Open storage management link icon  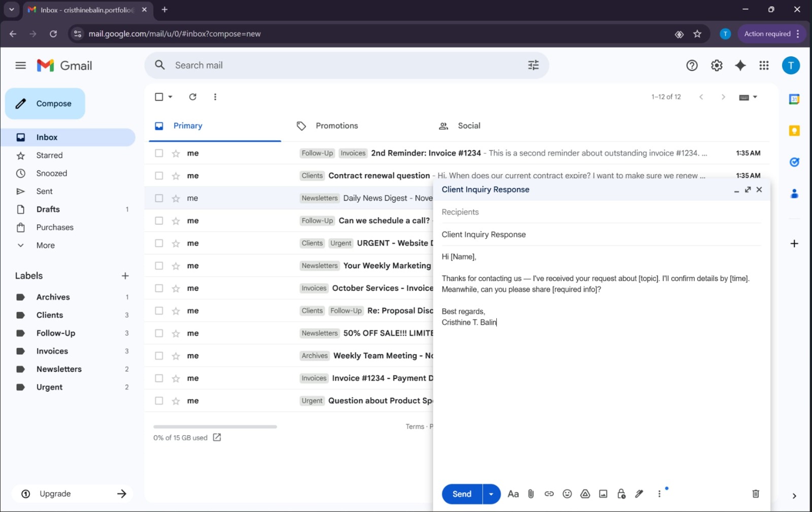point(217,437)
